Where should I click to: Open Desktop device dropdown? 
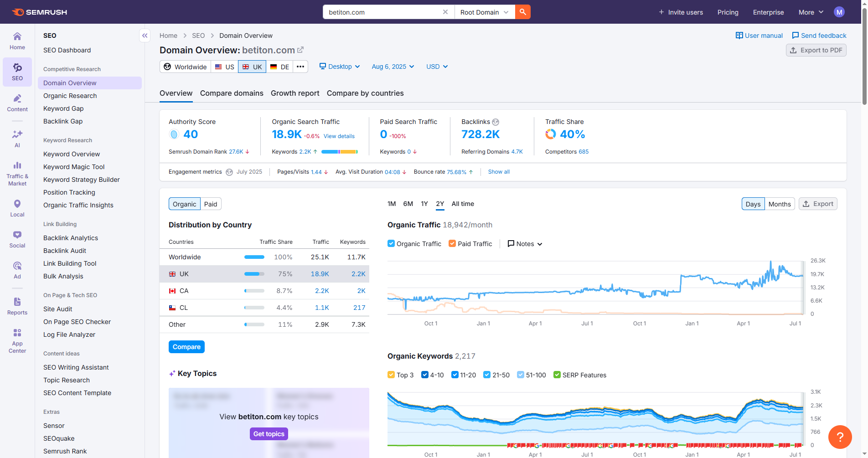point(340,67)
